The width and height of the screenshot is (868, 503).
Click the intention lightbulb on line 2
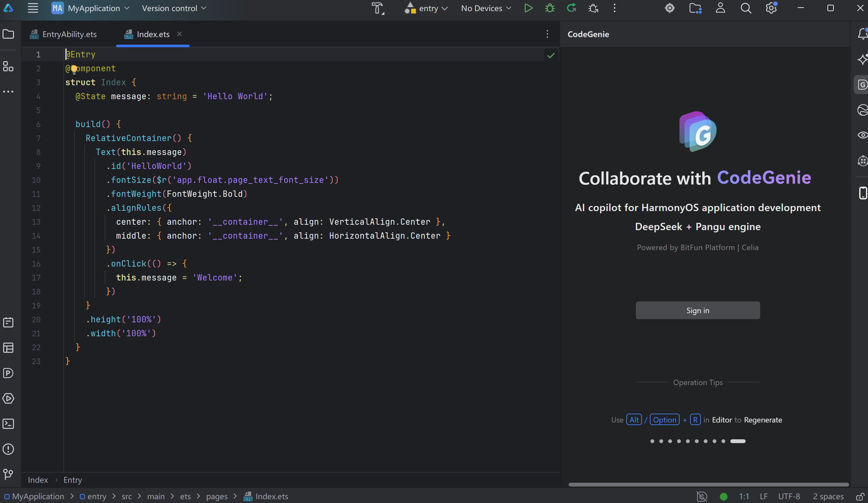74,69
